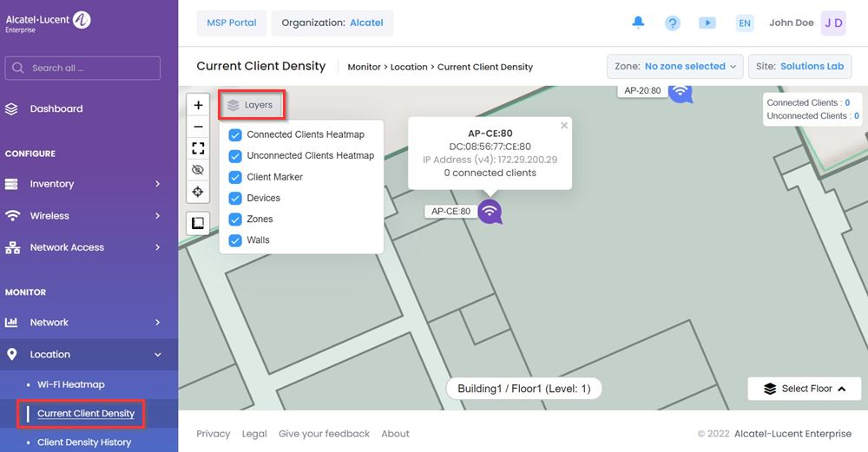Image resolution: width=868 pixels, height=452 pixels.
Task: Open the EN language selector
Action: [745, 23]
